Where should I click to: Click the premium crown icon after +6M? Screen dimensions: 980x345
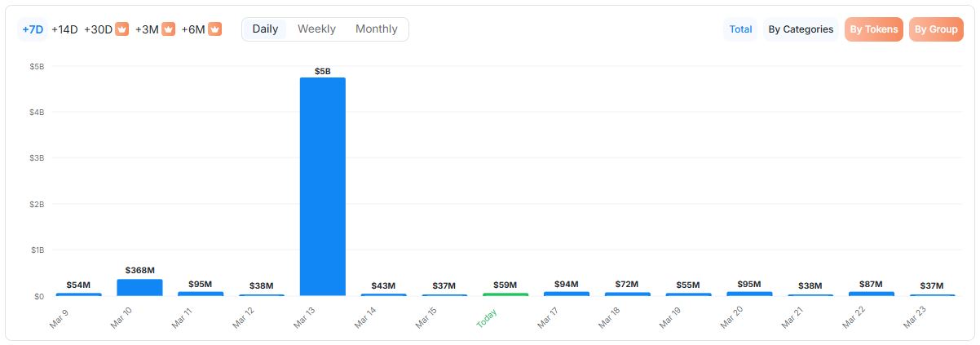[x=215, y=29]
